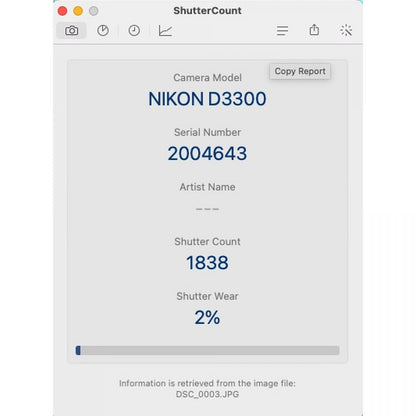Click the empty artist name dashes
This screenshot has width=416, height=416.
tap(207, 209)
